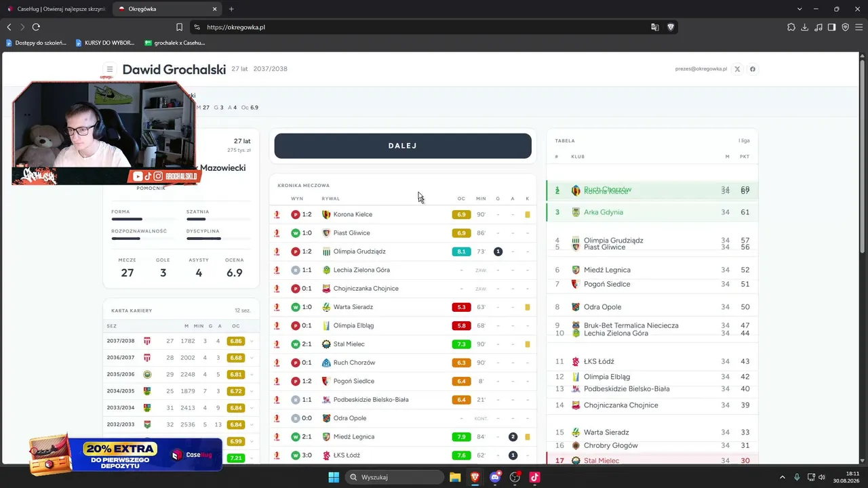Viewport: 868px width, 488px height.
Task: Click the prezes@okregowka.pl email link
Action: pos(701,69)
